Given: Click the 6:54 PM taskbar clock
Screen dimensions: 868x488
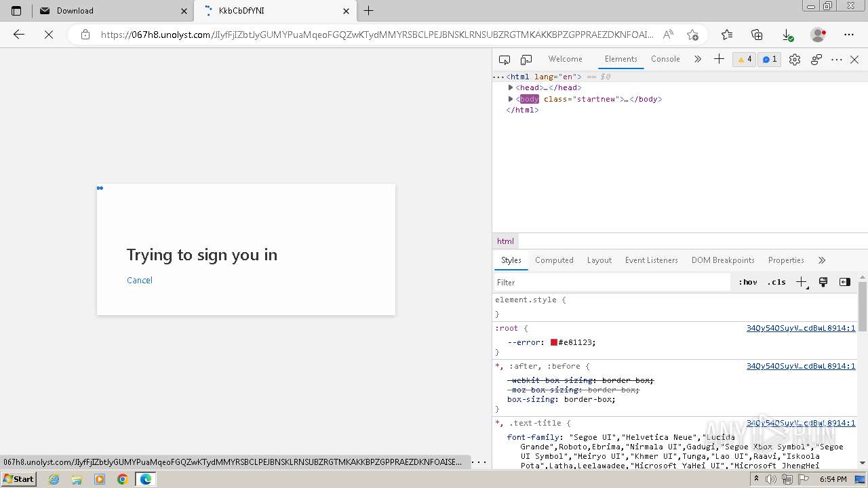Looking at the screenshot, I should (x=833, y=479).
